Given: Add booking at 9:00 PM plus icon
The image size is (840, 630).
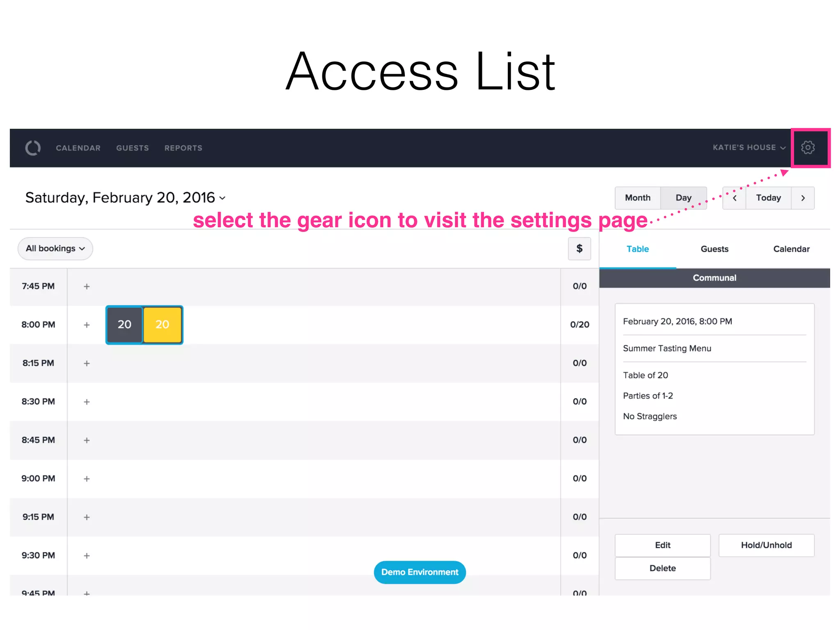Looking at the screenshot, I should coord(87,479).
